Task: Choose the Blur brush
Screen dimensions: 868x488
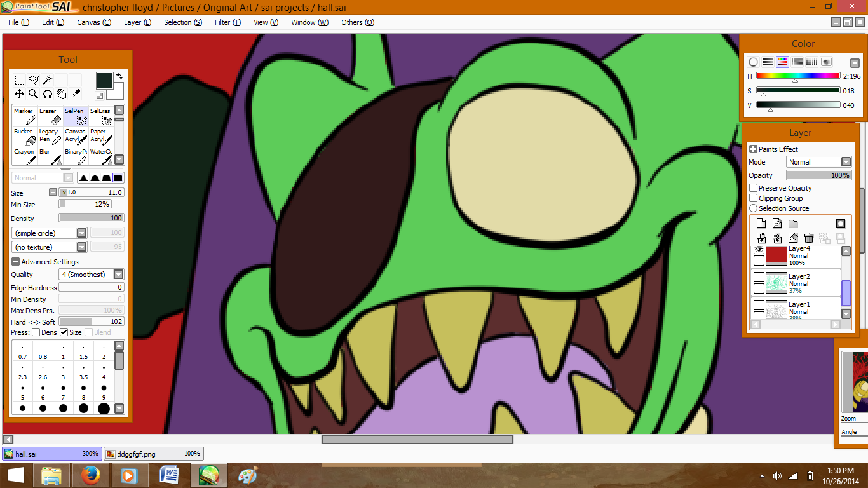Action: click(x=50, y=156)
